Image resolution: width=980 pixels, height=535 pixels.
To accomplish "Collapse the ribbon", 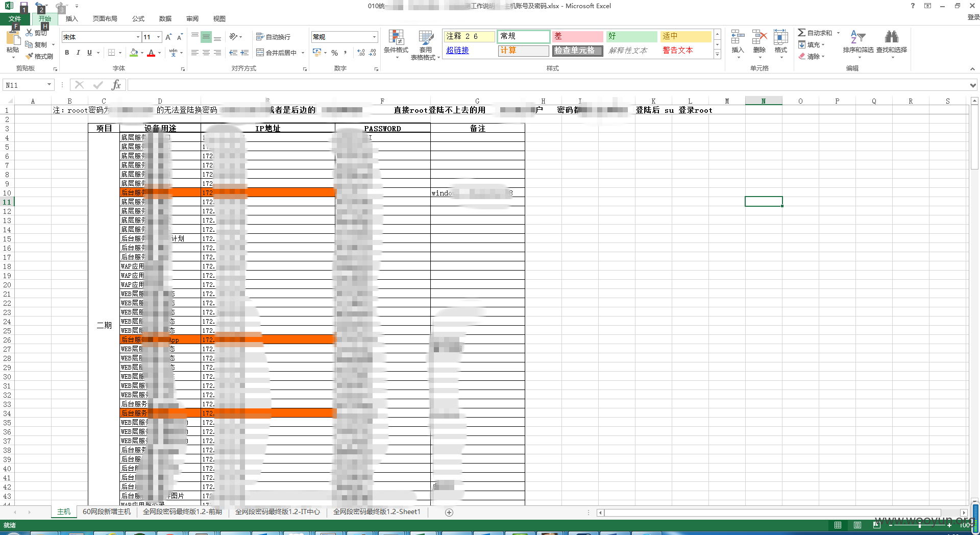I will [x=972, y=69].
